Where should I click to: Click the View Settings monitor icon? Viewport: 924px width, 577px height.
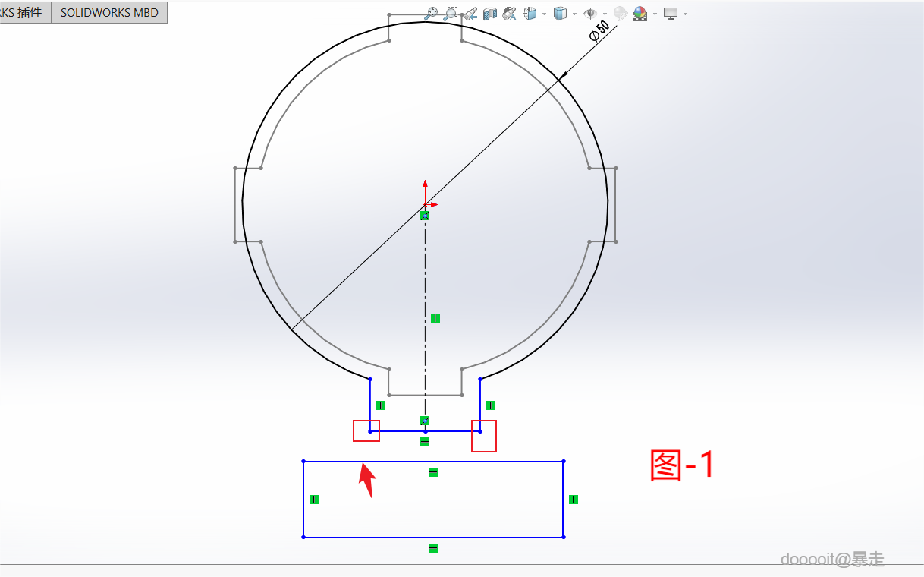pyautogui.click(x=671, y=13)
